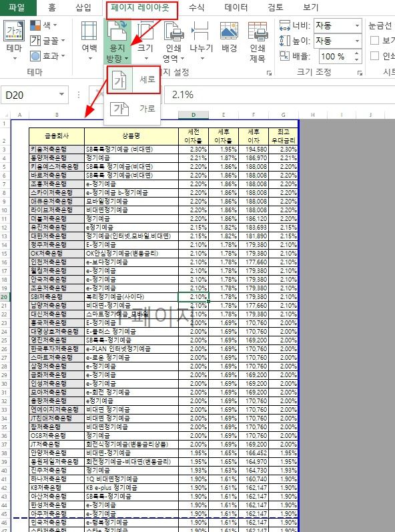Click the 194,580 after-tax interest cell
395x532 pixels.
click(254, 150)
